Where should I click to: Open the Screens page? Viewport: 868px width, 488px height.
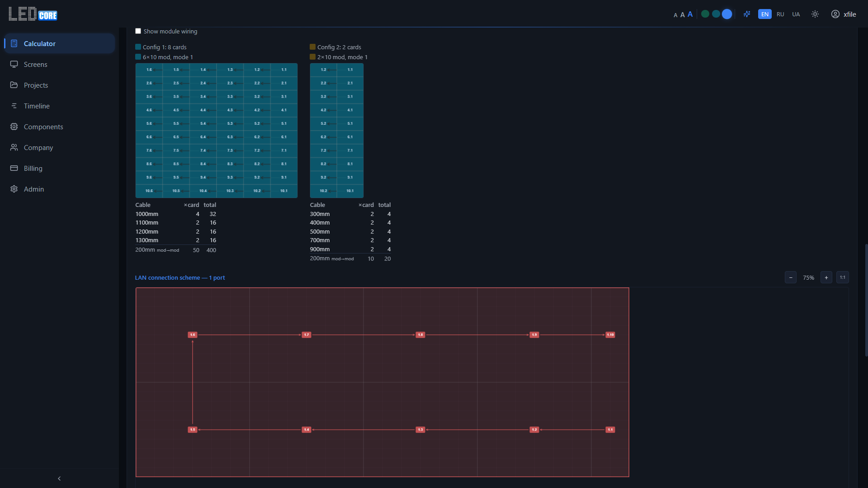click(x=35, y=65)
